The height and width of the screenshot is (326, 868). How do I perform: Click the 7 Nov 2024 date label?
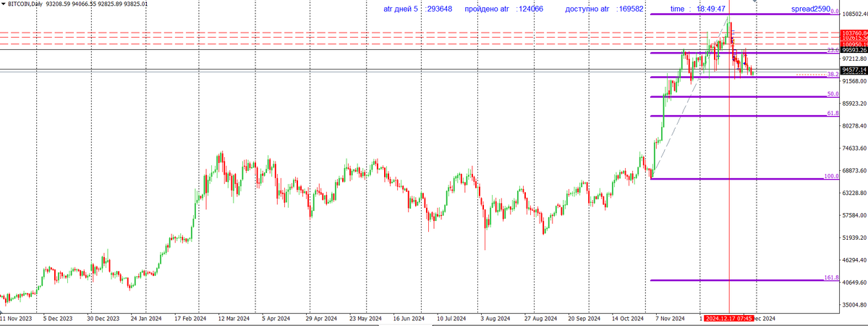coord(670,318)
